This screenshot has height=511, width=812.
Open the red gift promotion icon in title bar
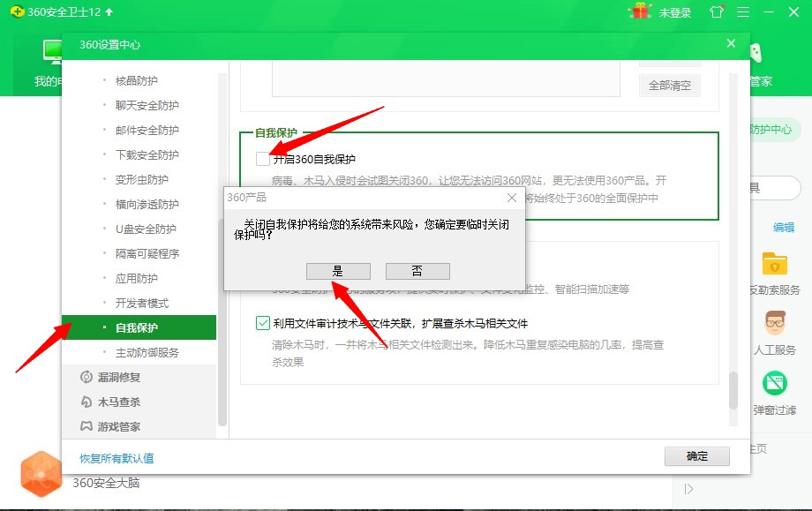[638, 12]
